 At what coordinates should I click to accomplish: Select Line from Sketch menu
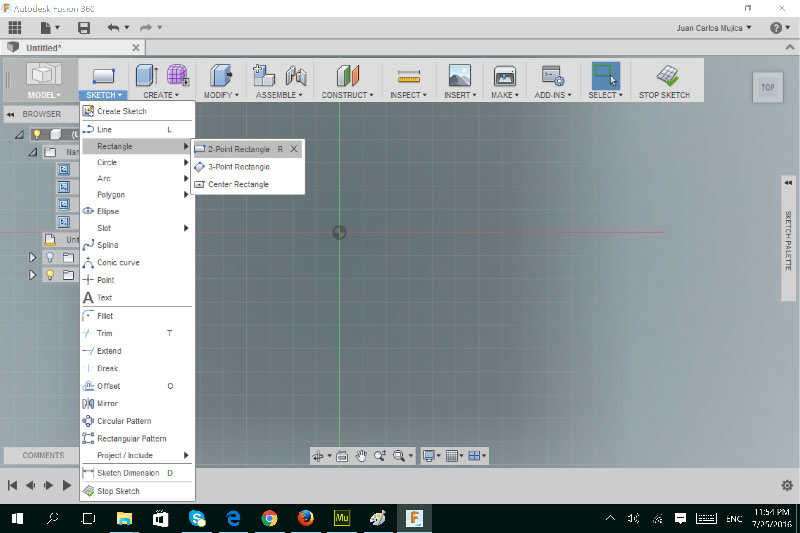point(137,130)
